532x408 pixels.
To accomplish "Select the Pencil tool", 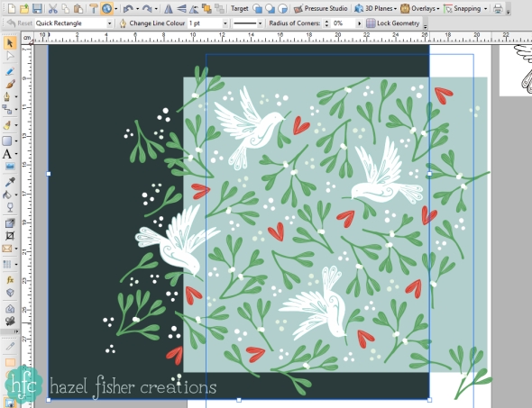I will click(x=10, y=71).
